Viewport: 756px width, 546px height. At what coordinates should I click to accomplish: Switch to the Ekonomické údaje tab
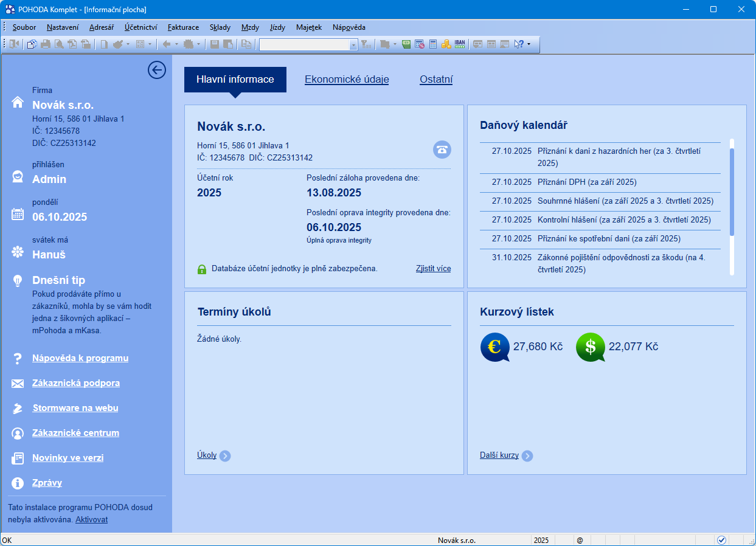[347, 80]
